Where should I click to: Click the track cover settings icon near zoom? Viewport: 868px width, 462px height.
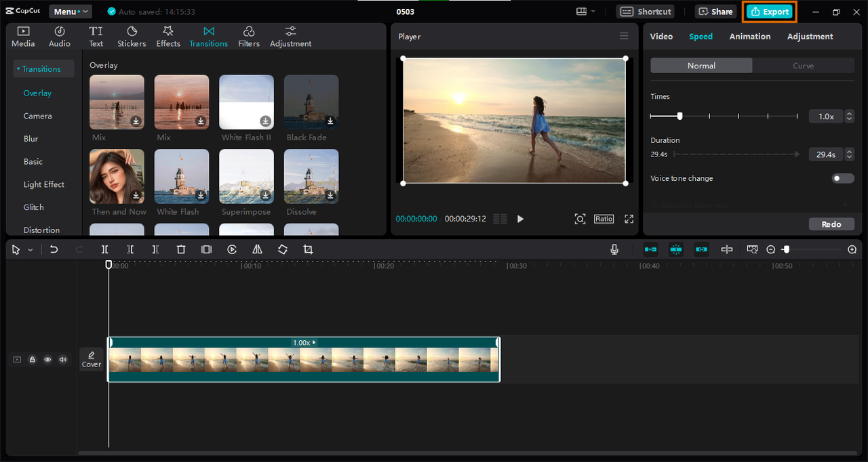point(752,249)
